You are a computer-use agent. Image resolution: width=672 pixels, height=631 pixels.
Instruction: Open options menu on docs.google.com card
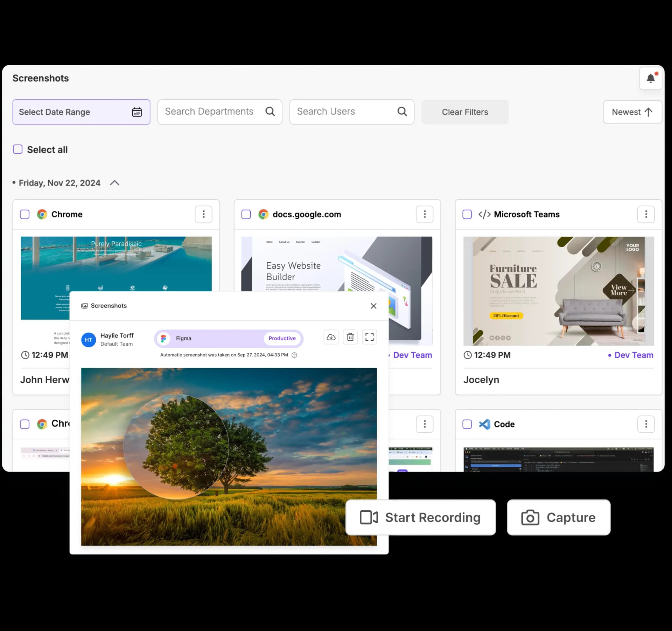click(x=425, y=214)
